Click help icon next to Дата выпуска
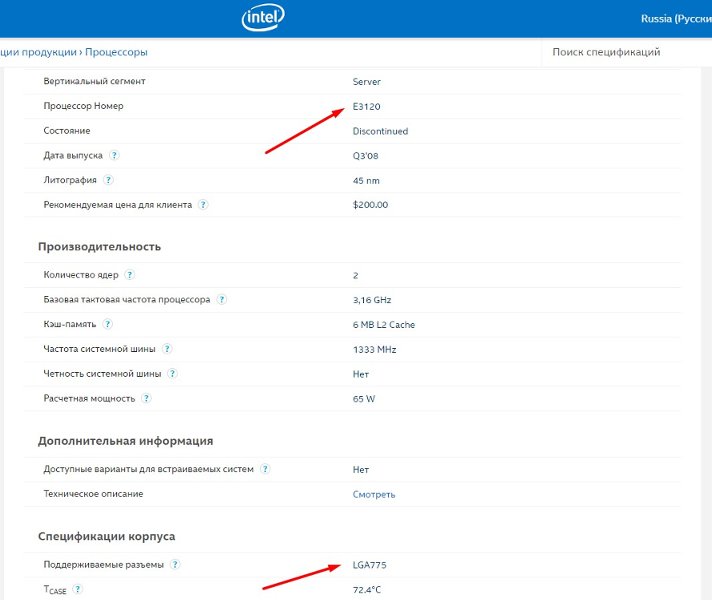Screen dimensions: 712x600 pos(114,156)
